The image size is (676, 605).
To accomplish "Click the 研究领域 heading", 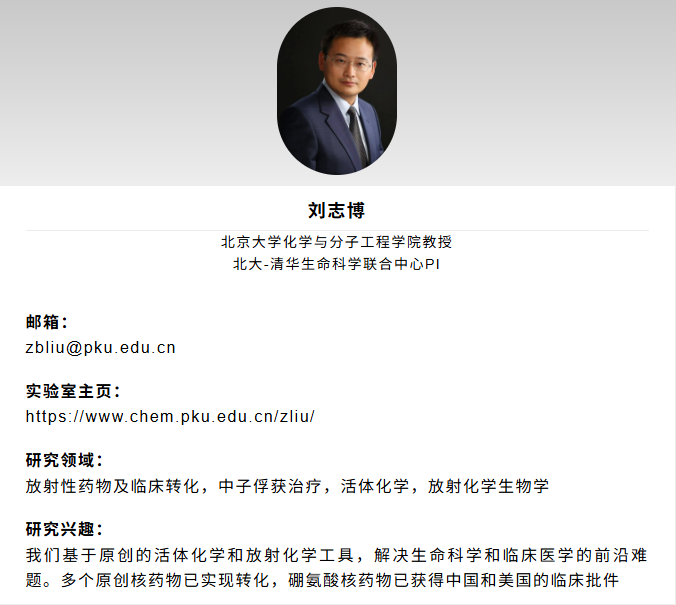I will [x=64, y=460].
